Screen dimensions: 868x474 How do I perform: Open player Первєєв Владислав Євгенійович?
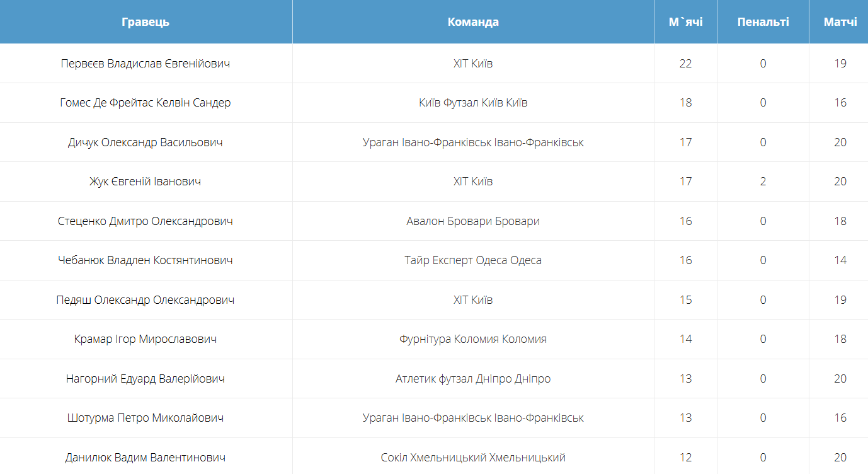(x=146, y=64)
